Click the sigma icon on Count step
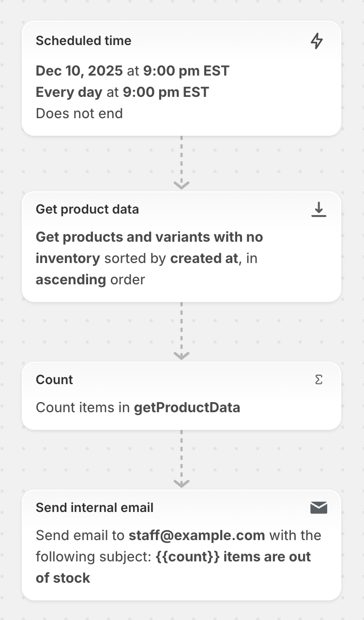 (318, 380)
